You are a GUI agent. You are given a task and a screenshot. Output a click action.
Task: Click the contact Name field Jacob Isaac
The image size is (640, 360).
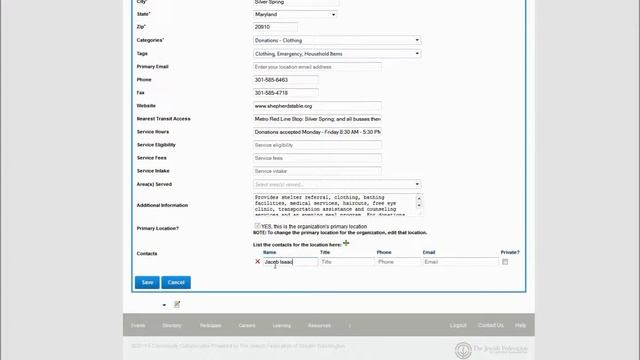(290, 262)
